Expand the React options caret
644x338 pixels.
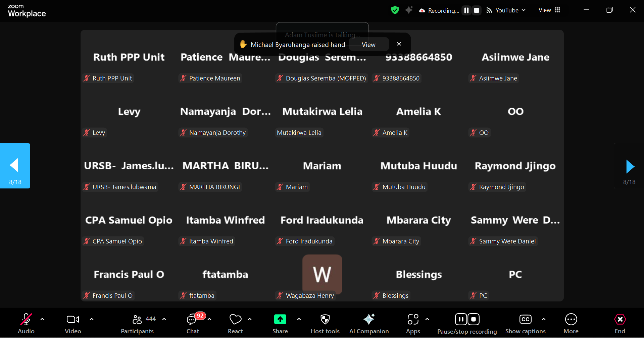[250, 319]
